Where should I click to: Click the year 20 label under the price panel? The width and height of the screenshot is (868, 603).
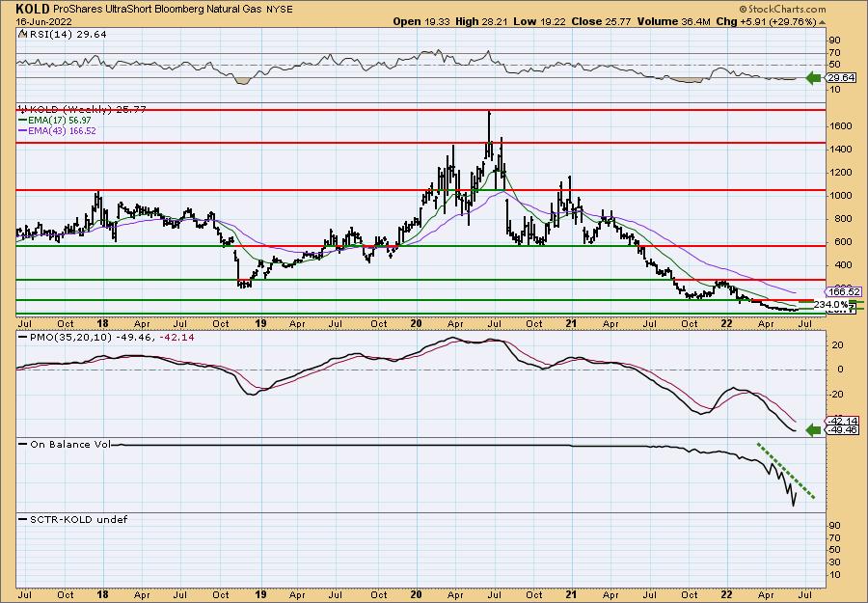click(x=417, y=323)
